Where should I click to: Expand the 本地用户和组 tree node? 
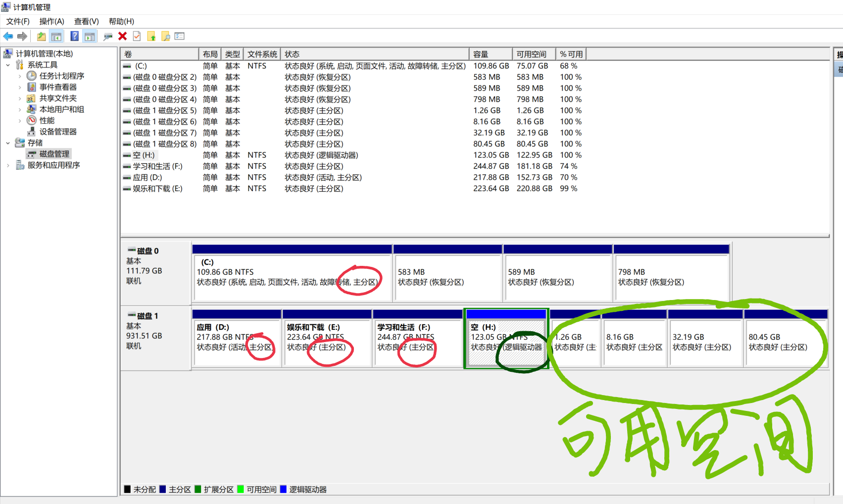(20, 109)
